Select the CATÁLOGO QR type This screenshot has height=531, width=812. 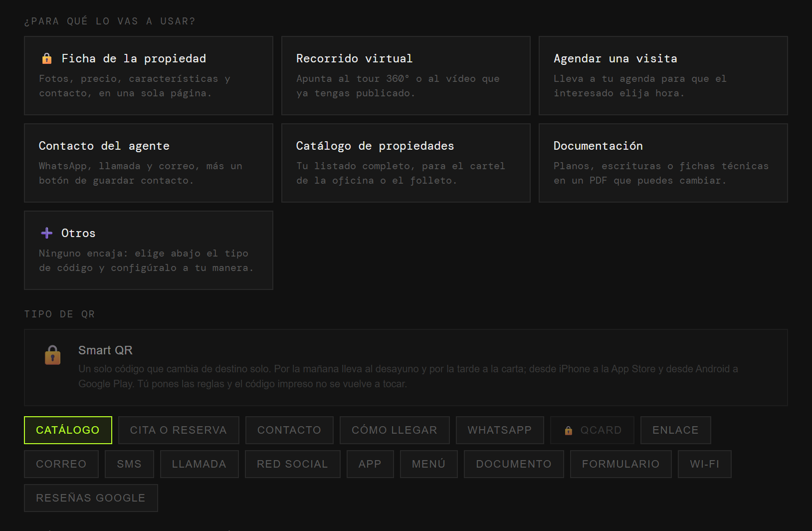tap(68, 430)
